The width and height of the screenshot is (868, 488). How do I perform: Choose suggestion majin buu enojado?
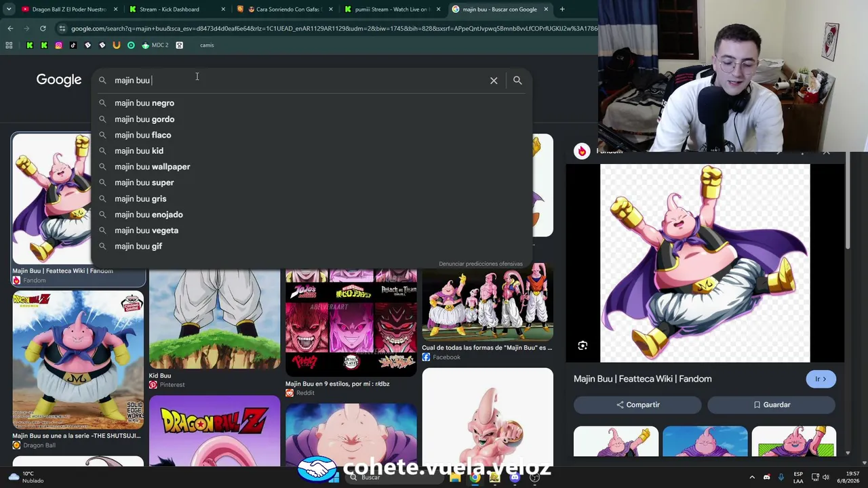tap(311, 215)
